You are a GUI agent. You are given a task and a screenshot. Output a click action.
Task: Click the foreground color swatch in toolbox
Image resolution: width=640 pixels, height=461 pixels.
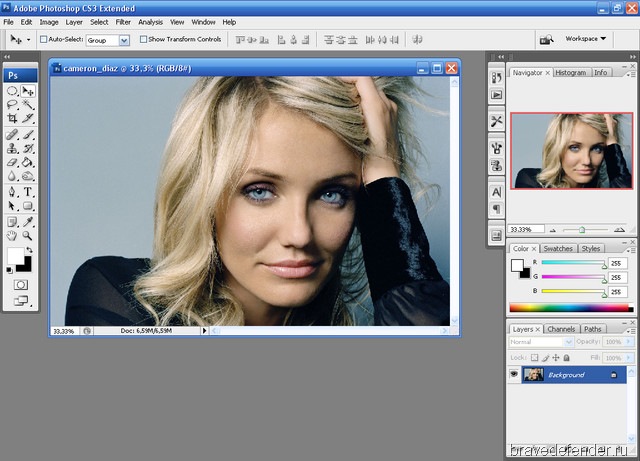[x=15, y=256]
